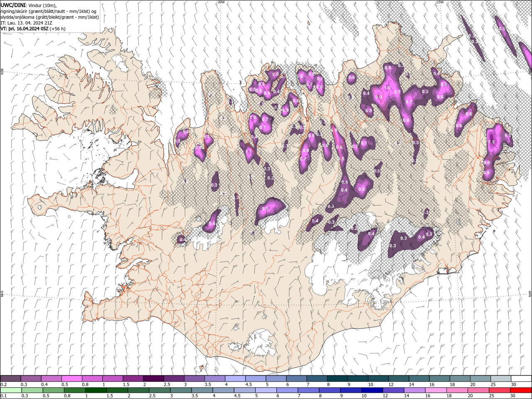
Task: Click the '12' label under upper legend
Action: [x=391, y=384]
